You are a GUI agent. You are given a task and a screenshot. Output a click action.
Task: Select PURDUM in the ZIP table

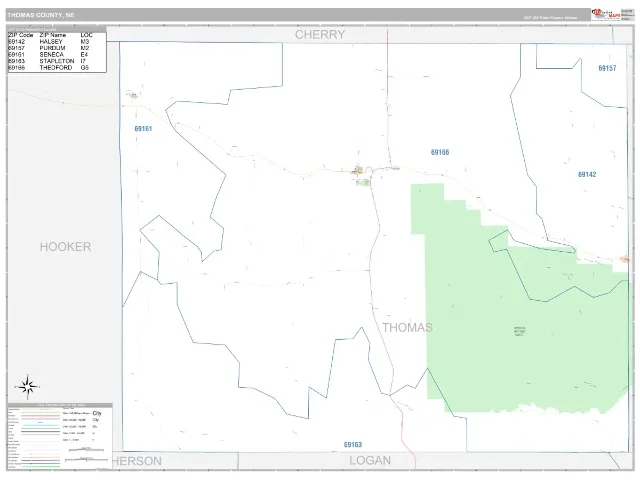click(52, 48)
